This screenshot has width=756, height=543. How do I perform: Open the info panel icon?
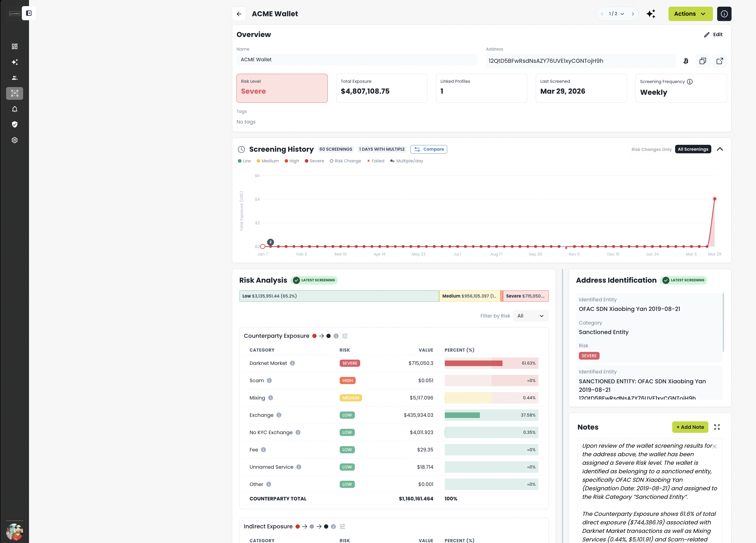[x=724, y=14]
